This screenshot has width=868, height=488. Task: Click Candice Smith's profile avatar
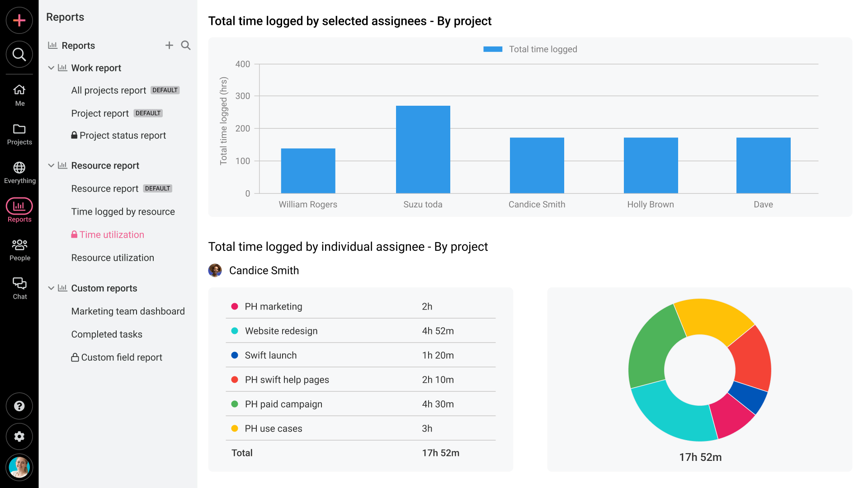215,270
